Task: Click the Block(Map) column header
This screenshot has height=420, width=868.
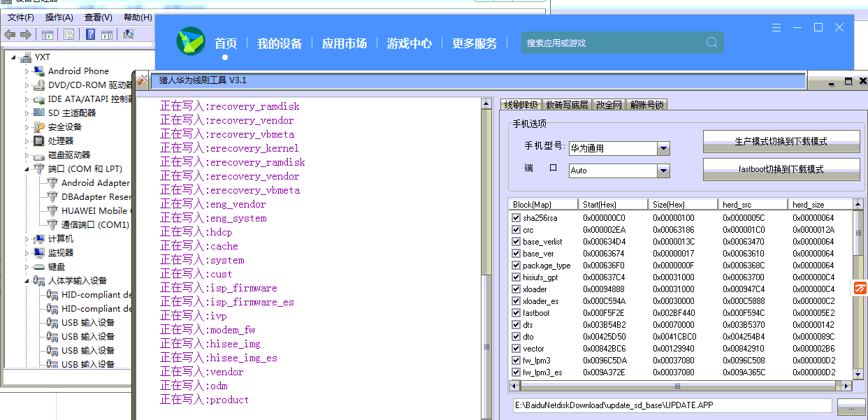Action: 543,205
